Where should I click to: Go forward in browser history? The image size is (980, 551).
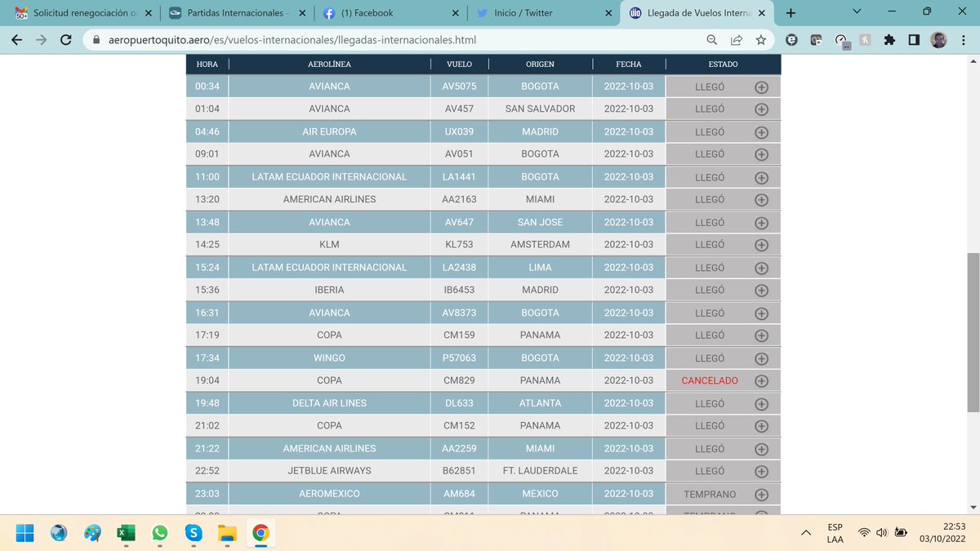pos(41,40)
